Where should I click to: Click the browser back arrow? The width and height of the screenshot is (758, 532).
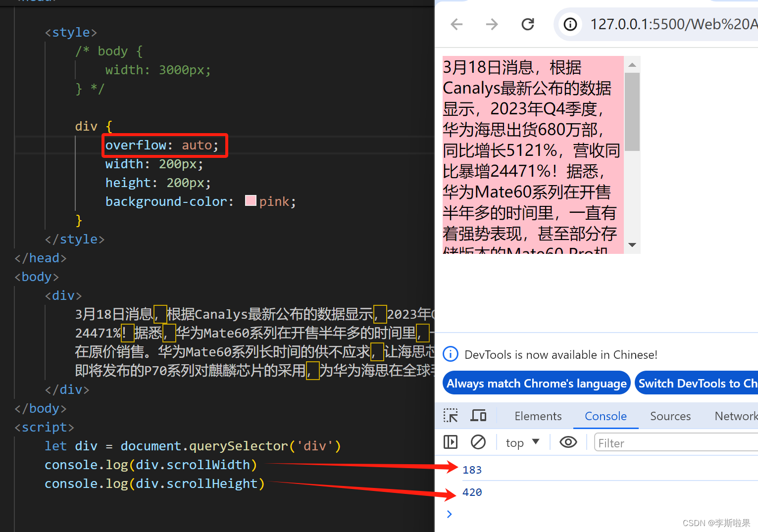(x=456, y=24)
